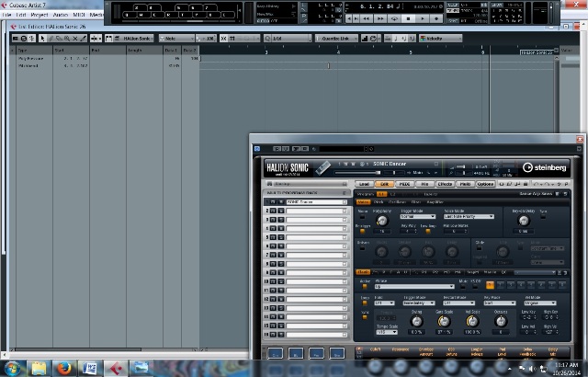588x377 pixels.
Task: Click the HALion Sonic keyboard instrument icon
Action: pos(322,167)
